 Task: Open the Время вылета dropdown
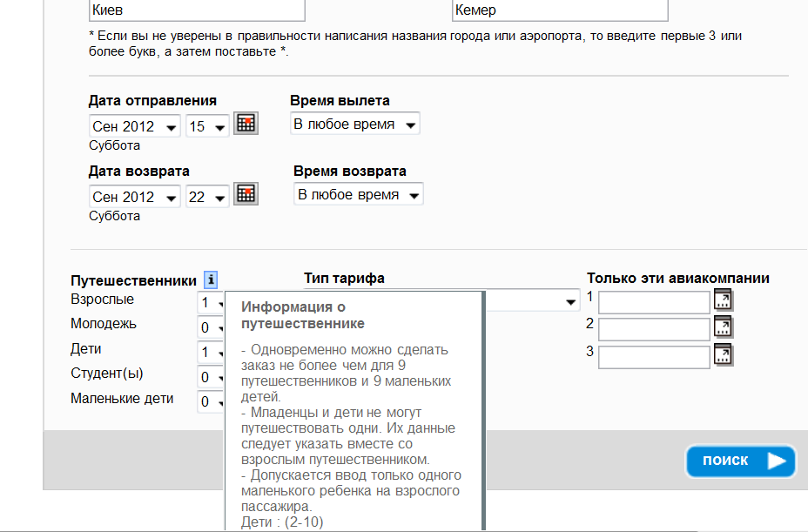(354, 125)
